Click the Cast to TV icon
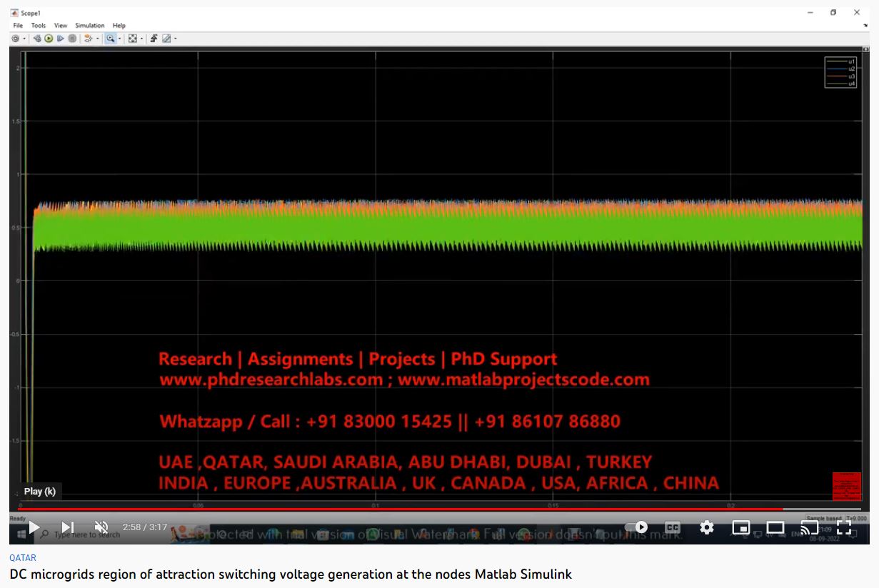Image resolution: width=879 pixels, height=588 pixels. coord(809,527)
